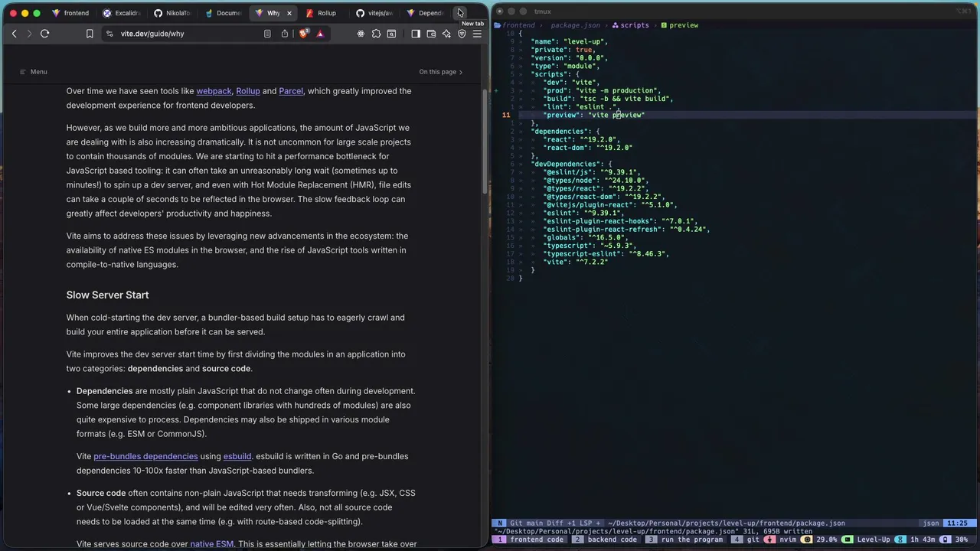The width and height of the screenshot is (980, 551).
Task: Click the "prod" script line in the editor
Action: (602, 90)
